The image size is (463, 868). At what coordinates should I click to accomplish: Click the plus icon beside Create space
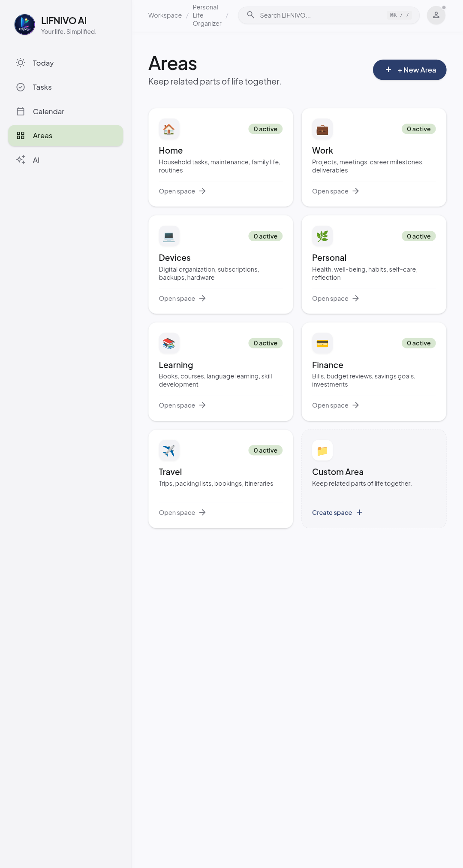click(x=359, y=513)
